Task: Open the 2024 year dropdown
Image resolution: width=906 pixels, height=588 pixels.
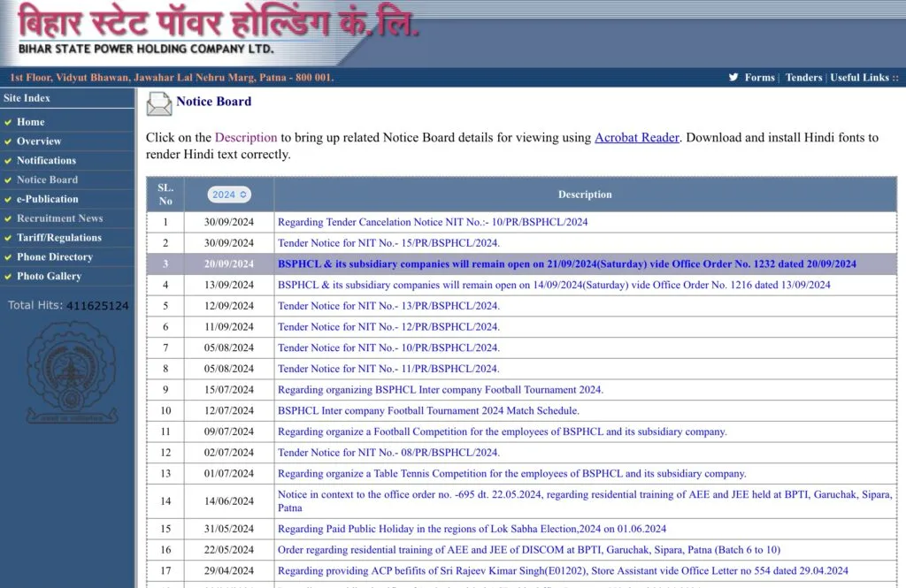Action: [229, 195]
